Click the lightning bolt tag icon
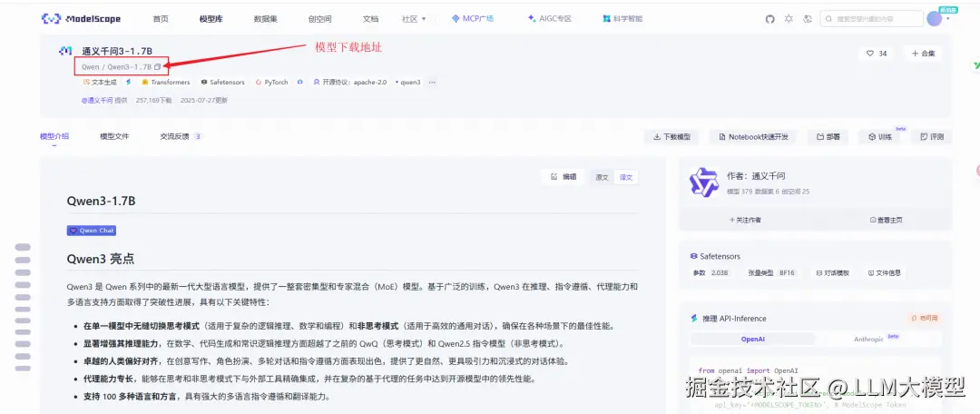This screenshot has width=980, height=414. (128, 82)
